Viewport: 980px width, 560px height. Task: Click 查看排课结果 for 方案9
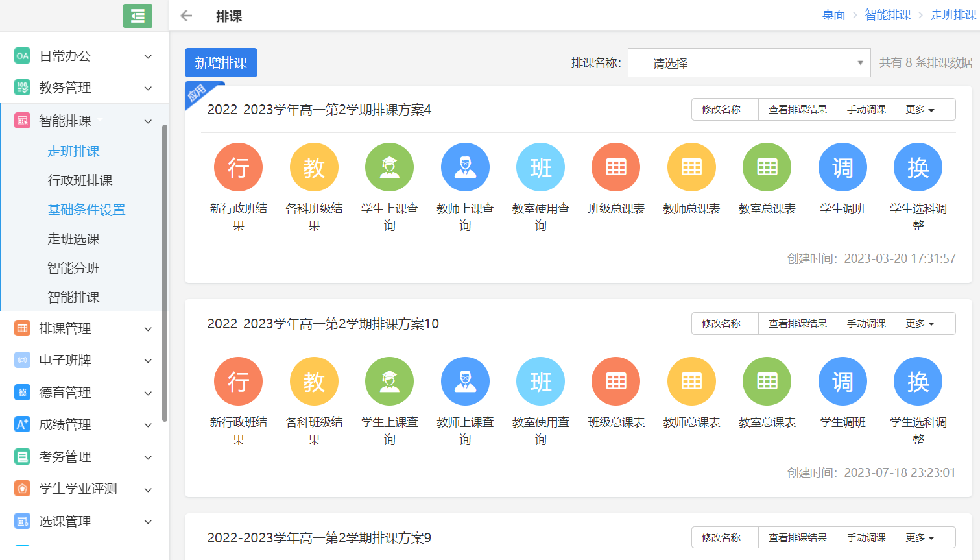point(798,537)
